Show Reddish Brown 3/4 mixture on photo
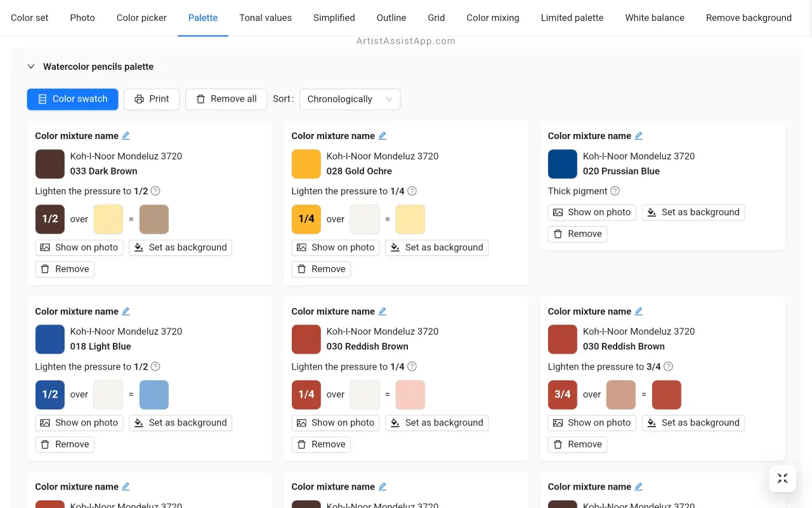This screenshot has width=812, height=508. tap(592, 423)
